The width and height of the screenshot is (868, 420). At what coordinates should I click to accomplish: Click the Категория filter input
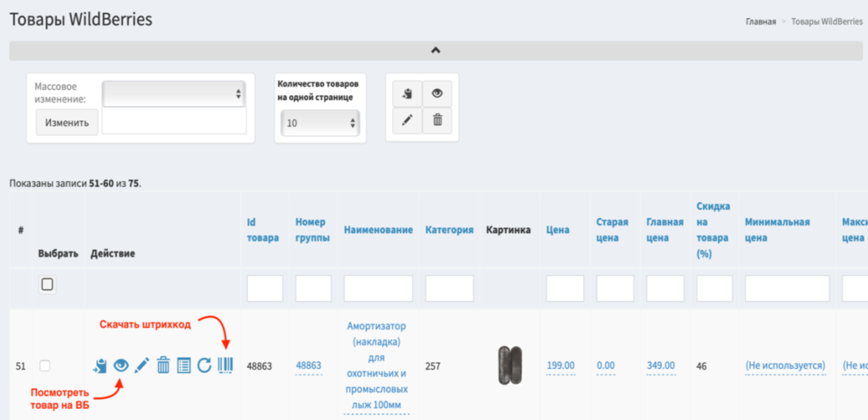click(449, 288)
